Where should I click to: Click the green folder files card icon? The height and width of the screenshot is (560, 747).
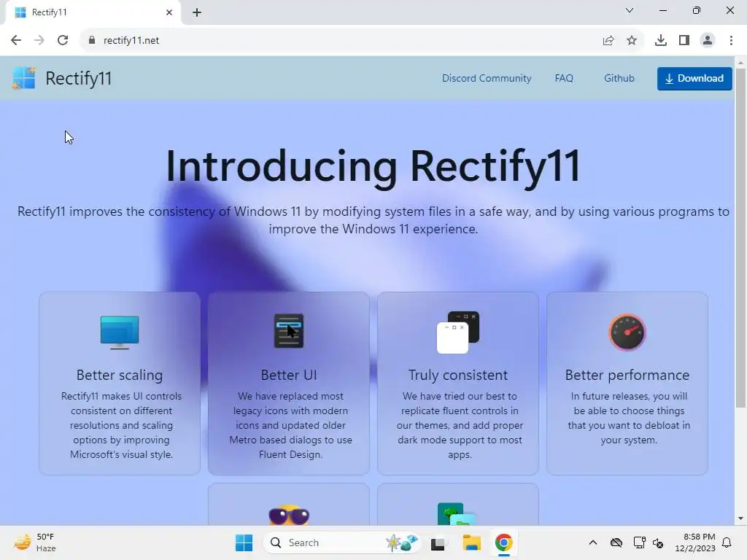click(x=457, y=514)
